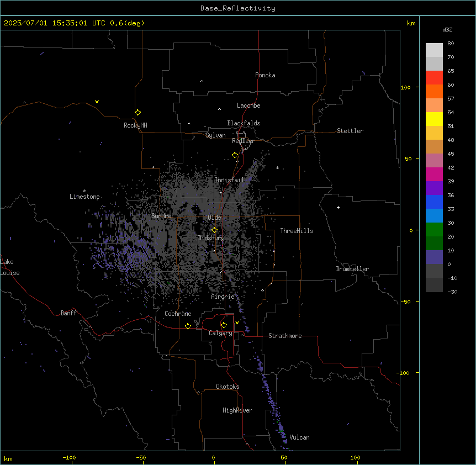Viewport: 476px width, 465px height.
Task: Click the Stettler town label
Action: (x=350, y=131)
